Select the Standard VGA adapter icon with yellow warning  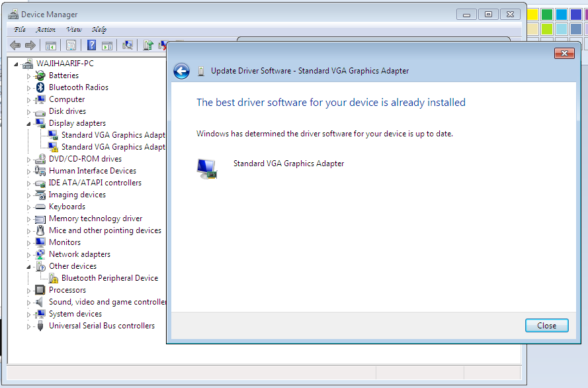[53, 147]
